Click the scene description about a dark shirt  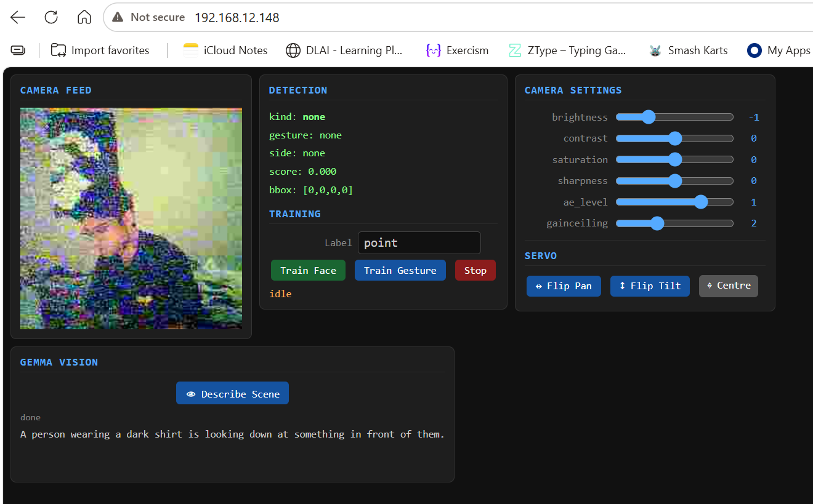coord(232,434)
